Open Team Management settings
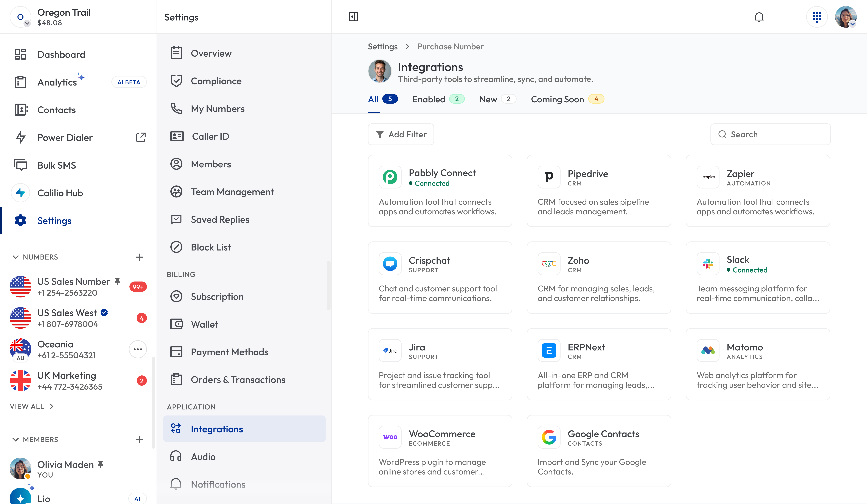 [x=244, y=192]
